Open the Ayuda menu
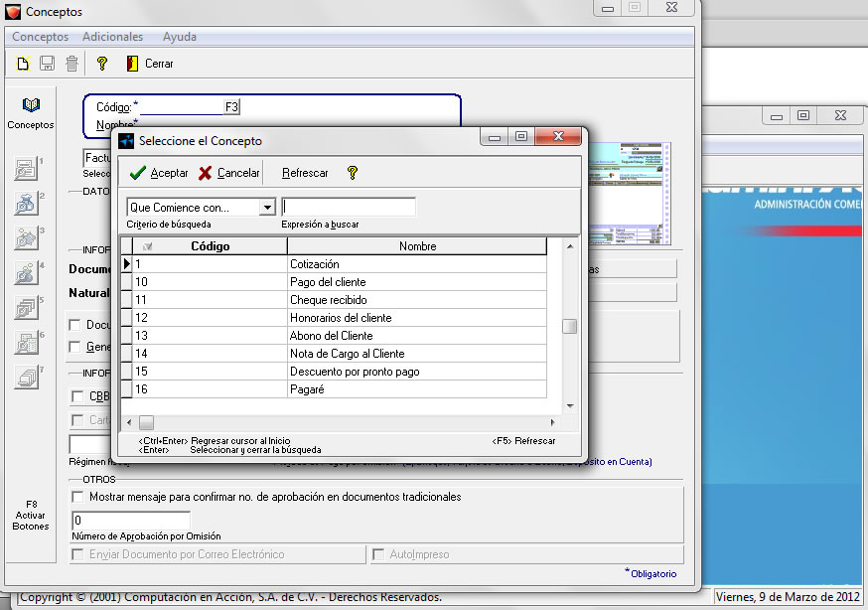Image resolution: width=868 pixels, height=610 pixels. tap(179, 37)
